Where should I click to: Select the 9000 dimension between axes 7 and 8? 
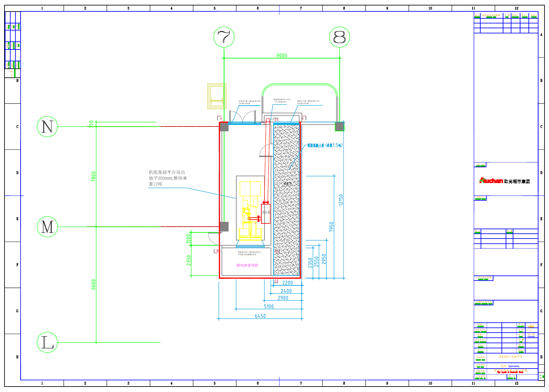(282, 56)
